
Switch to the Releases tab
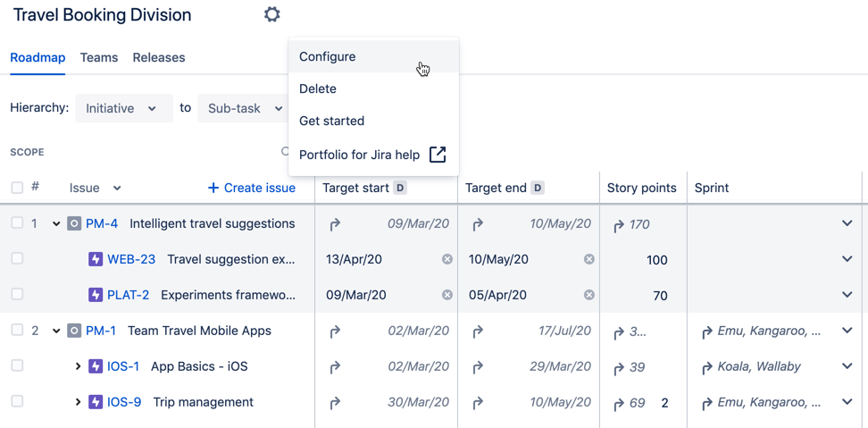coord(159,57)
